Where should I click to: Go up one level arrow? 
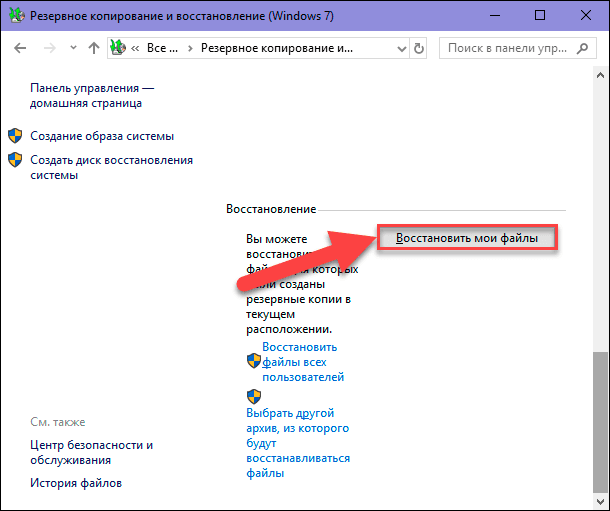click(93, 48)
